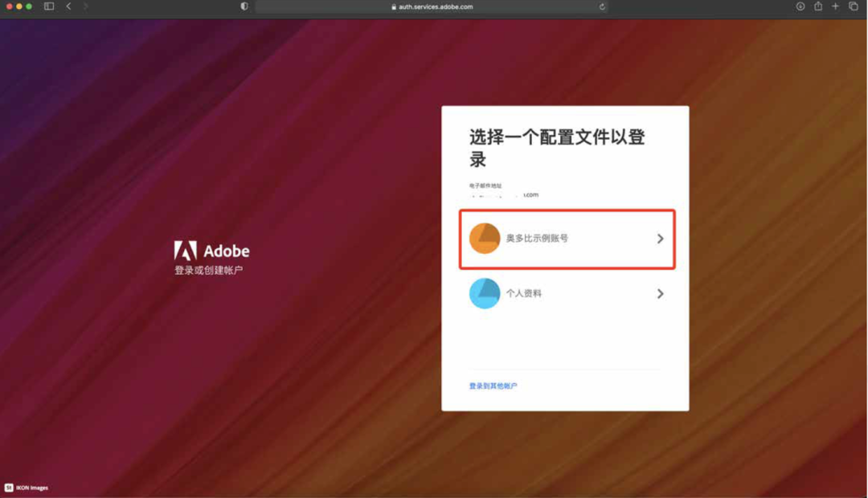868x498 pixels.
Task: Click the IKON Images badge bottom left
Action: [27, 488]
